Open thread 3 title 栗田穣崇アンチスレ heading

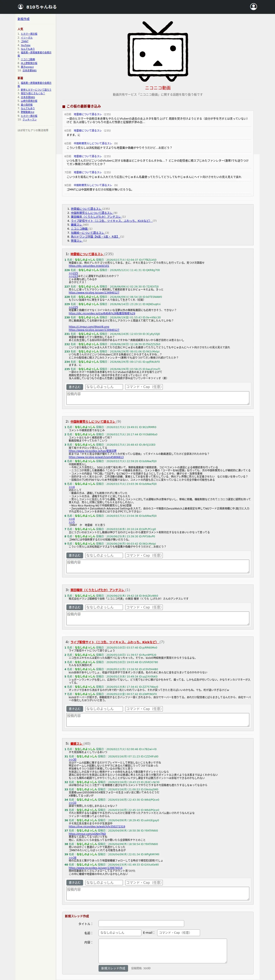[97, 590]
